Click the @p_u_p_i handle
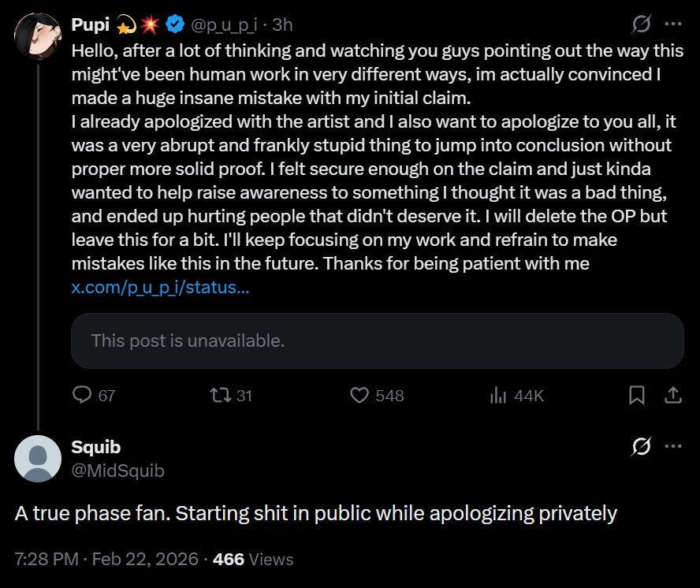 click(224, 24)
